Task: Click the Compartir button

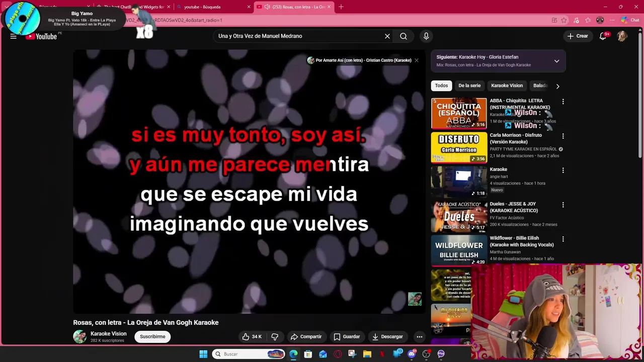Action: click(x=306, y=336)
